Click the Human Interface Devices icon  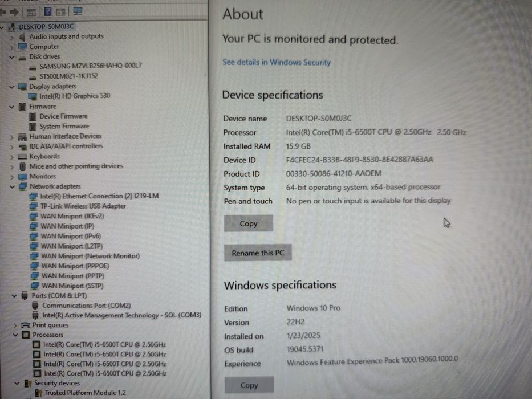[22, 137]
